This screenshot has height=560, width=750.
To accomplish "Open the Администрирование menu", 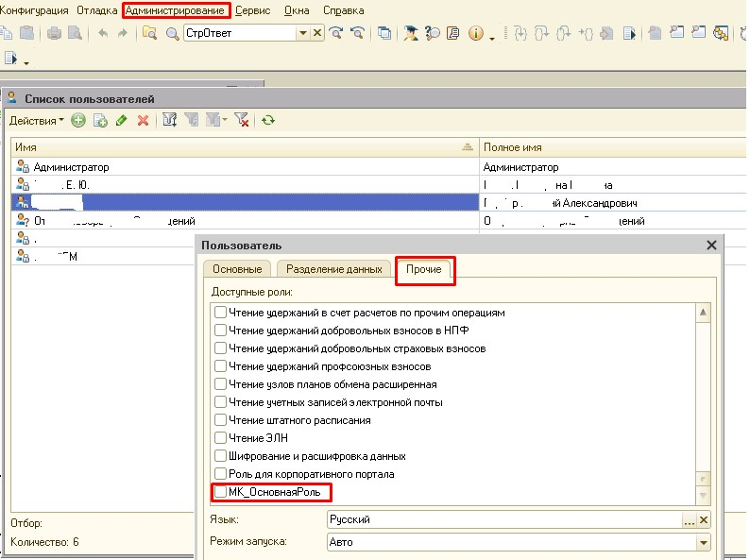I will (176, 10).
